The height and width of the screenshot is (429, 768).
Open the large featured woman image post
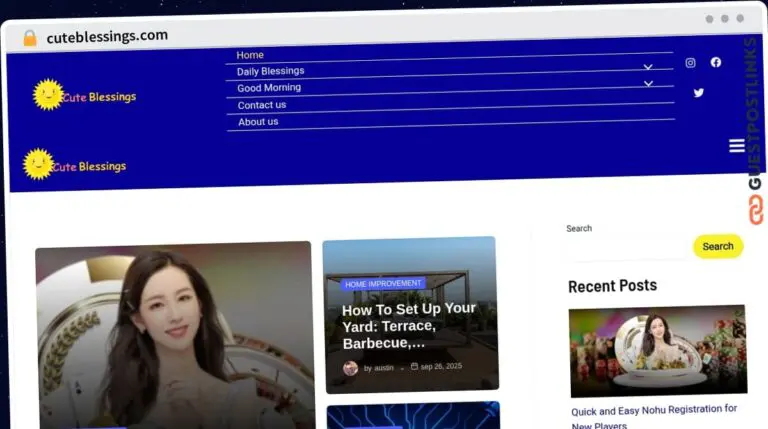pos(174,335)
